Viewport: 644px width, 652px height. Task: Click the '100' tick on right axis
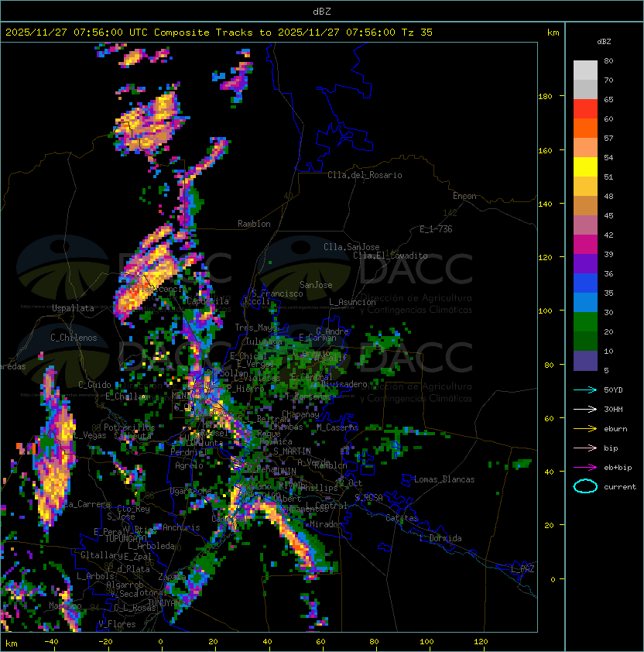[545, 311]
